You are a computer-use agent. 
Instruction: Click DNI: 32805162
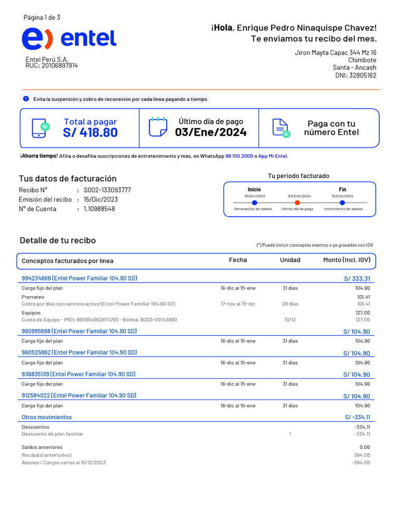point(356,75)
